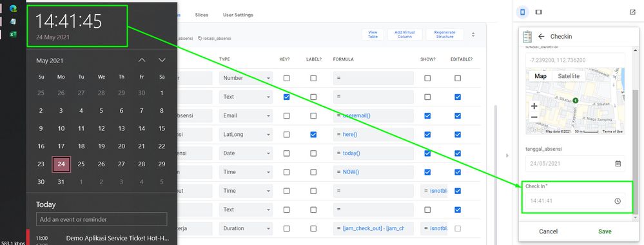Click the NOW() formula field
Image resolution: width=644 pixels, height=245 pixels.
coord(373,172)
